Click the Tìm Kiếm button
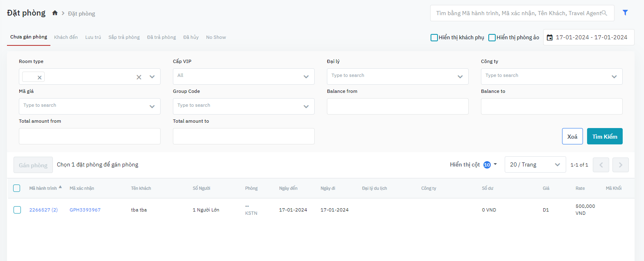The height and width of the screenshot is (261, 644). click(604, 136)
